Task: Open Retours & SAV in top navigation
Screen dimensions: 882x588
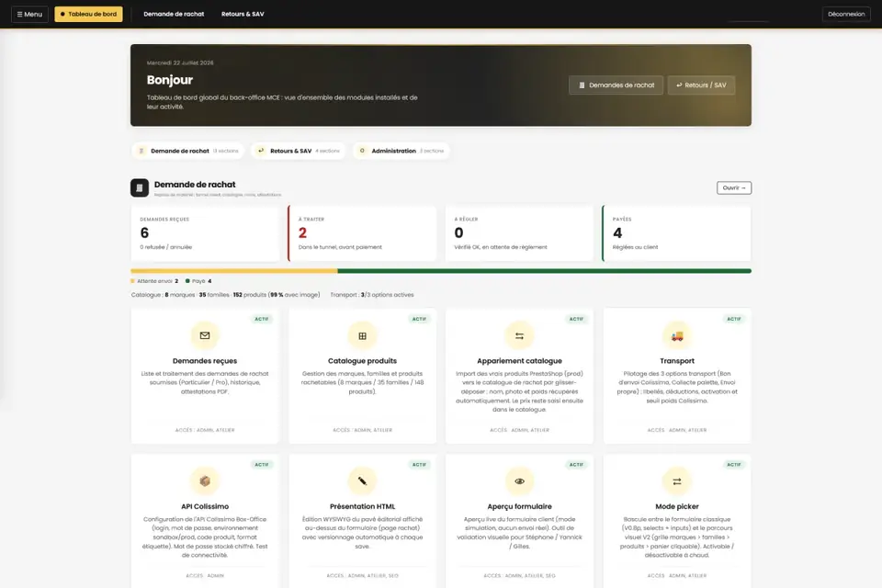Action: pyautogui.click(x=243, y=14)
